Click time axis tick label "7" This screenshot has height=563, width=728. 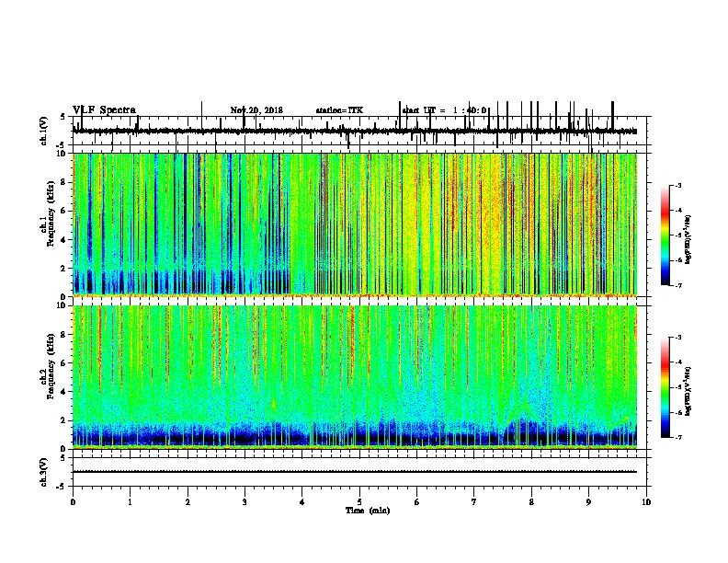click(x=474, y=502)
